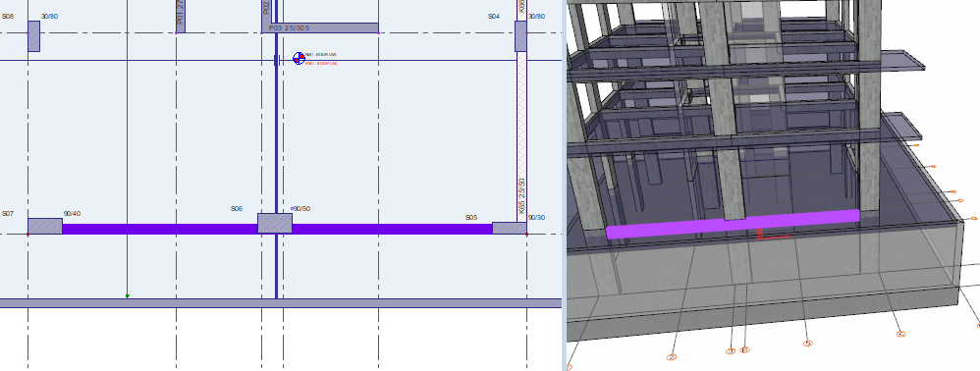
Task: Pick the S05 column near the right edge
Action: click(510, 228)
